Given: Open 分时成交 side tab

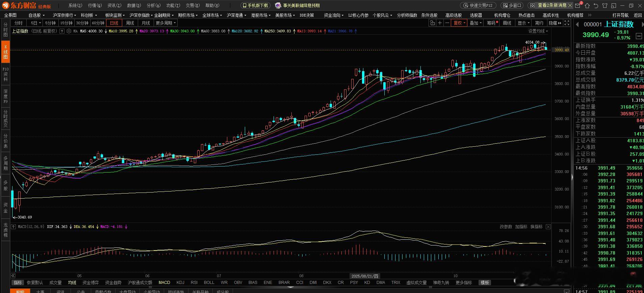Looking at the screenshot, I should (x=5, y=118).
